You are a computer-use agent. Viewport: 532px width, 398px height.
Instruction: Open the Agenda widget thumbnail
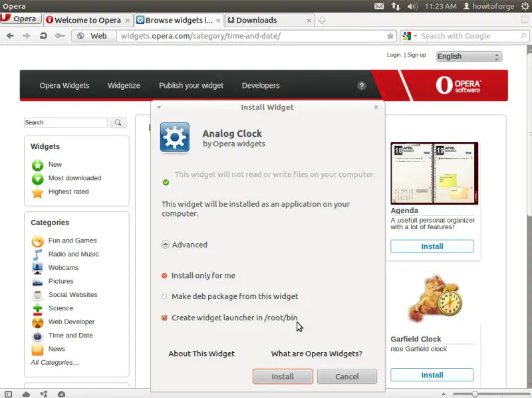point(434,173)
